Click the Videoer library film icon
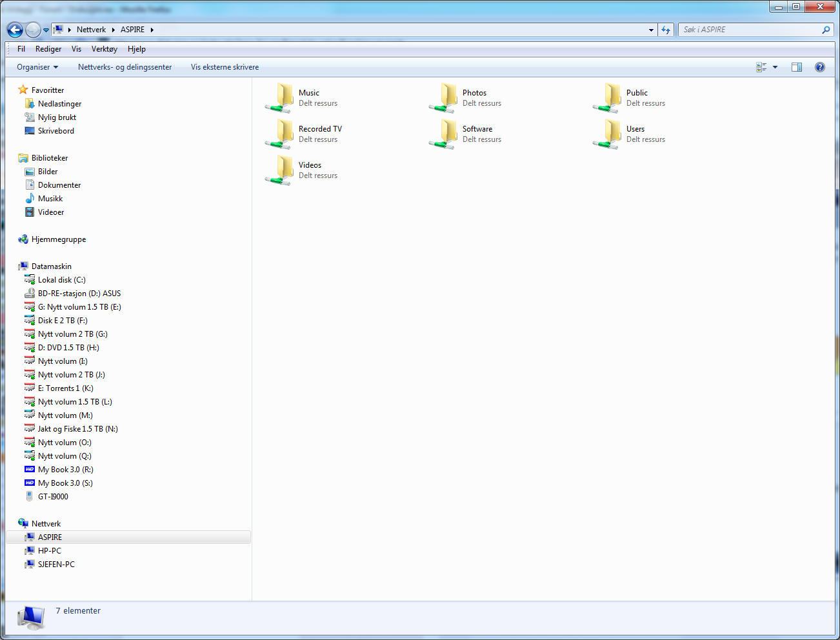 [x=30, y=212]
